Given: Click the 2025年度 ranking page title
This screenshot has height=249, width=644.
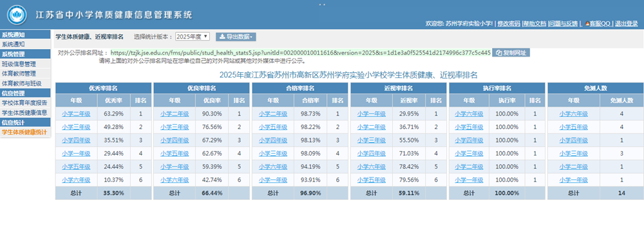Looking at the screenshot, I should click(348, 75).
